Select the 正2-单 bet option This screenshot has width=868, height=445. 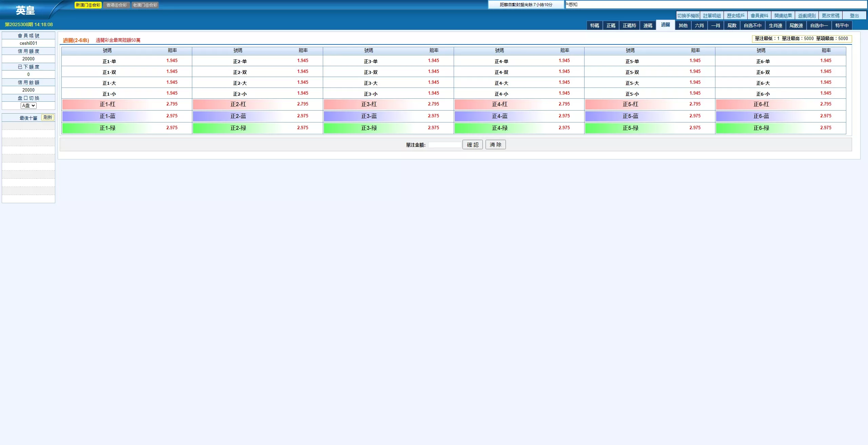[x=240, y=61]
